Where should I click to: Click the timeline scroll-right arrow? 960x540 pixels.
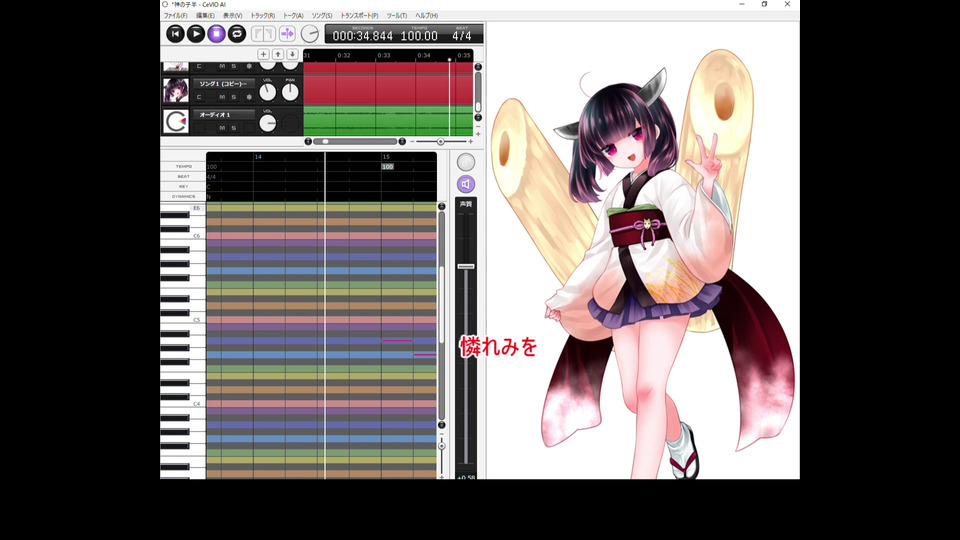click(x=402, y=141)
